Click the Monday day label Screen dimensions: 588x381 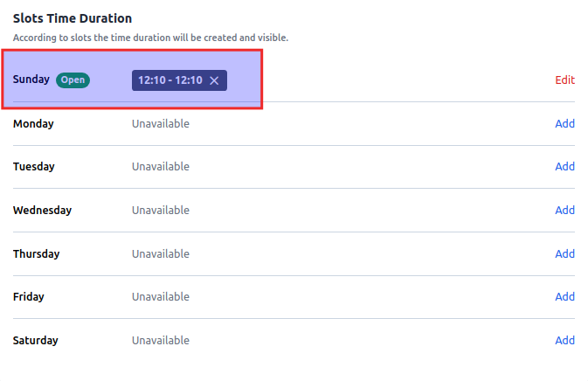click(33, 123)
